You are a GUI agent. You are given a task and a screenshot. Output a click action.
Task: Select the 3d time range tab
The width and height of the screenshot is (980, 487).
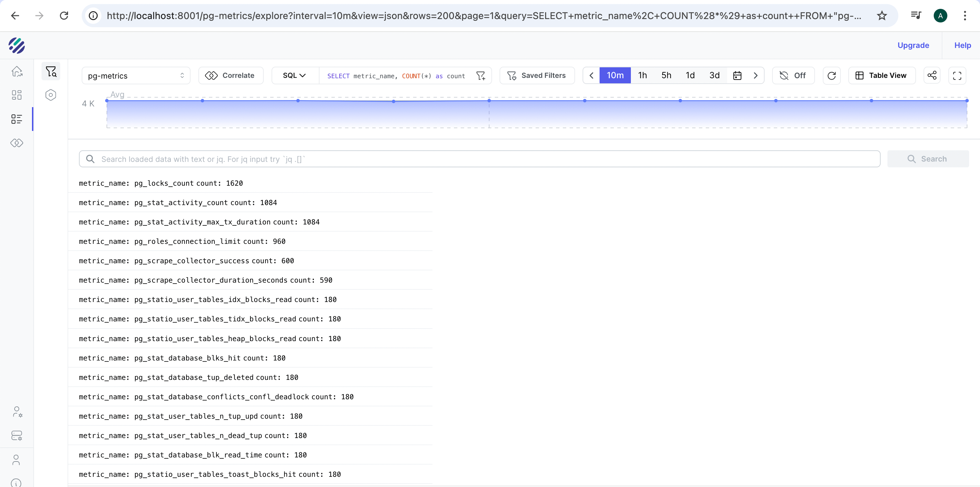pyautogui.click(x=714, y=75)
